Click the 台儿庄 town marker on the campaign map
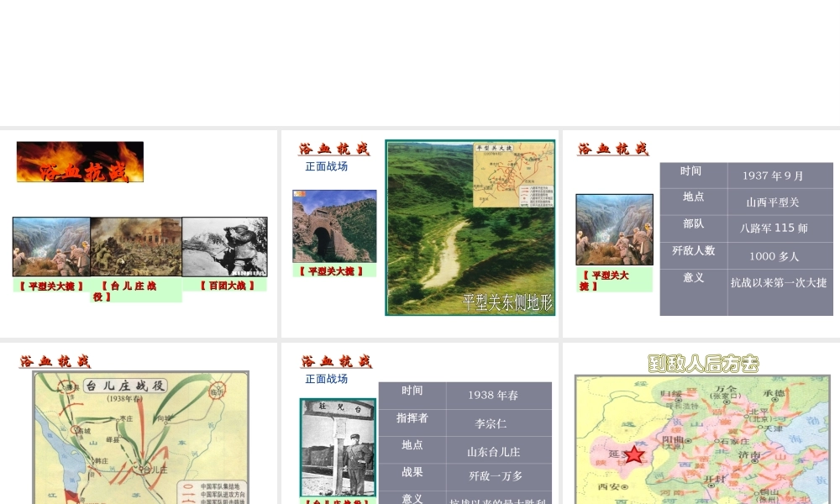Screen dimensions: 840x504 coord(143,470)
